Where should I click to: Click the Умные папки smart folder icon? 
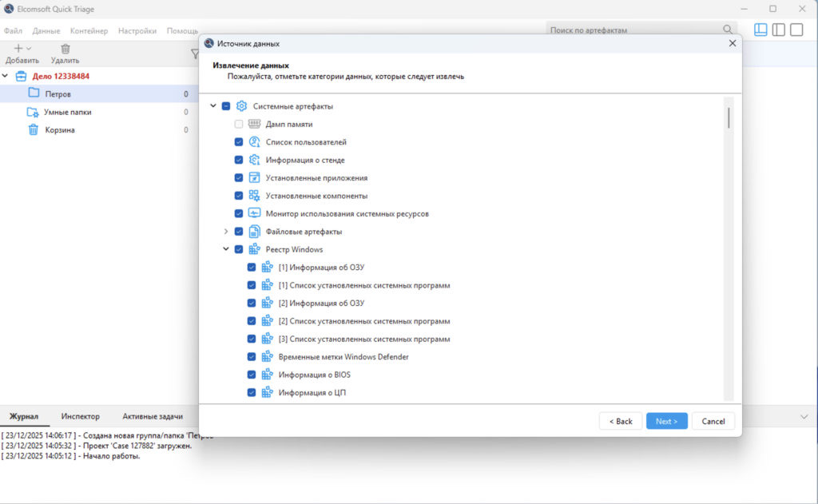tap(32, 112)
